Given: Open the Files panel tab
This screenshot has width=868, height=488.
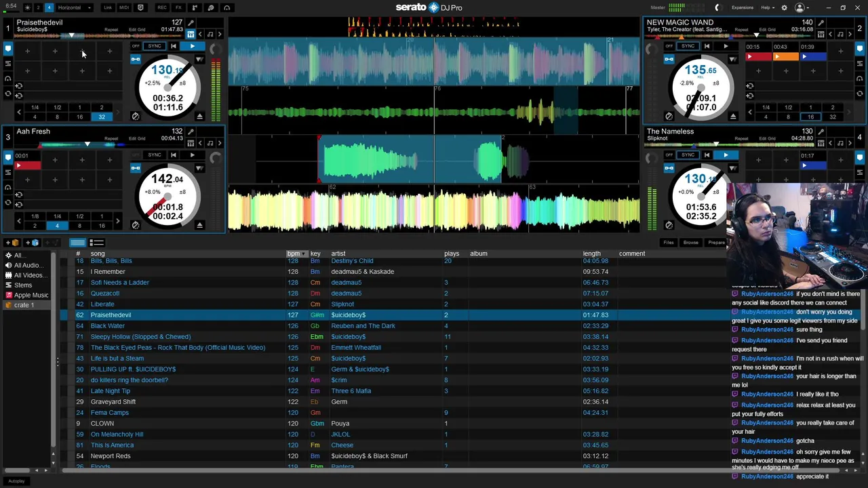Looking at the screenshot, I should [x=669, y=243].
